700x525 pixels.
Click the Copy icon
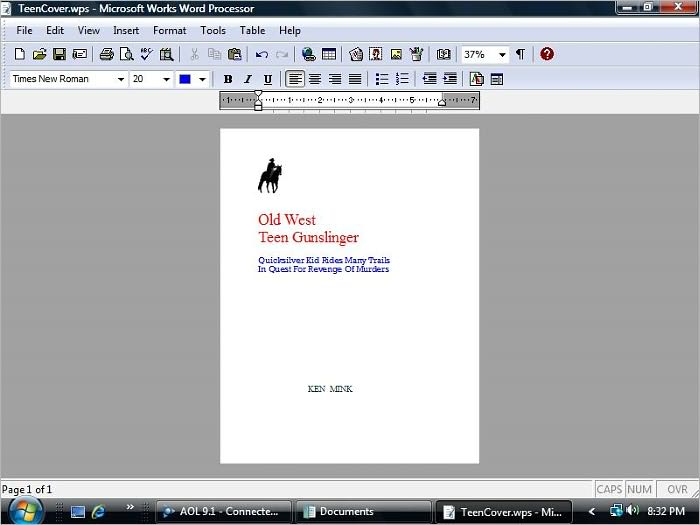tap(214, 54)
